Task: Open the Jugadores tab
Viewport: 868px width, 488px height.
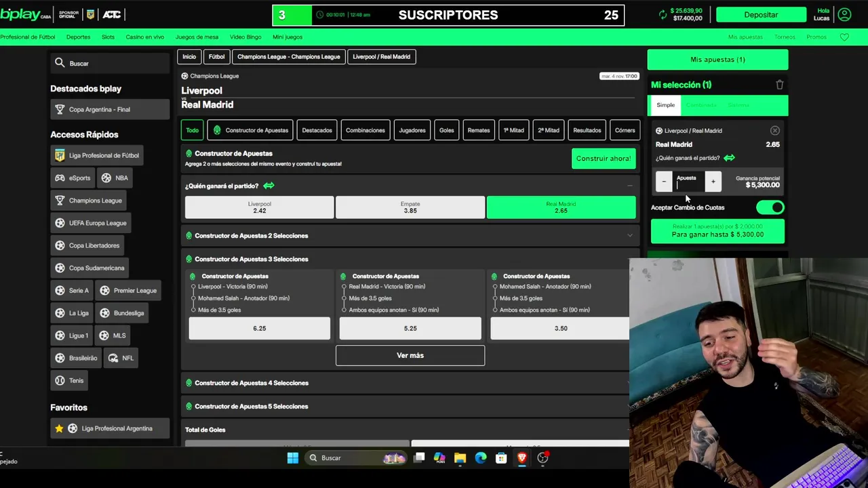Action: click(412, 130)
